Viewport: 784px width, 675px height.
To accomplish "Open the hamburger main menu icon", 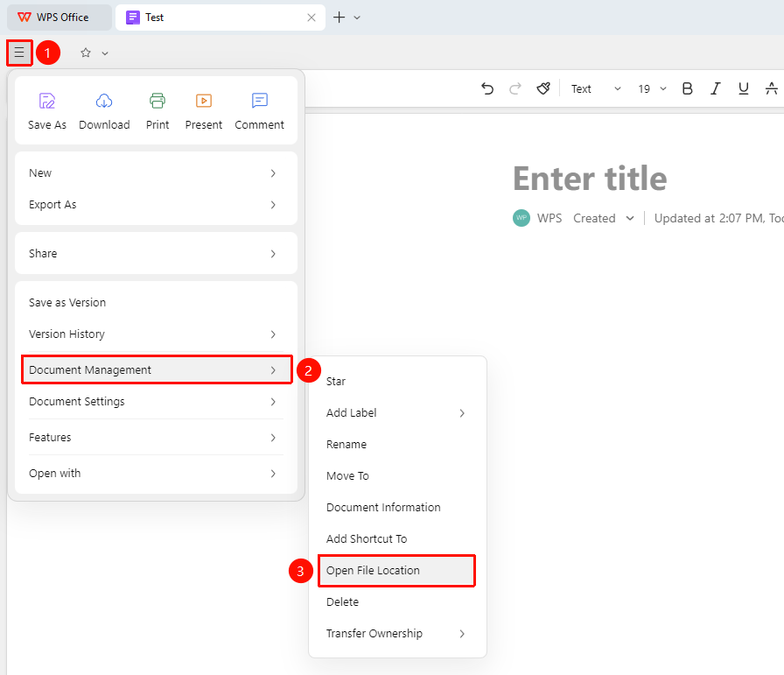I will pos(19,52).
